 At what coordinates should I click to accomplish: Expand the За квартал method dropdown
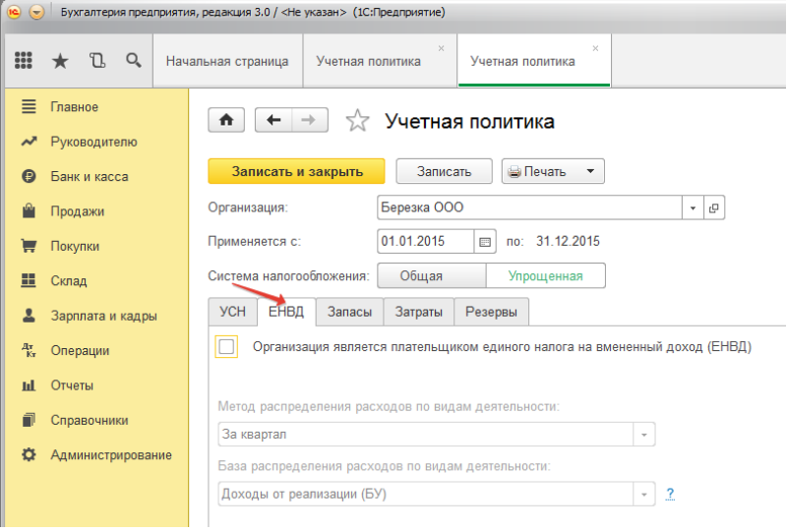(643, 435)
